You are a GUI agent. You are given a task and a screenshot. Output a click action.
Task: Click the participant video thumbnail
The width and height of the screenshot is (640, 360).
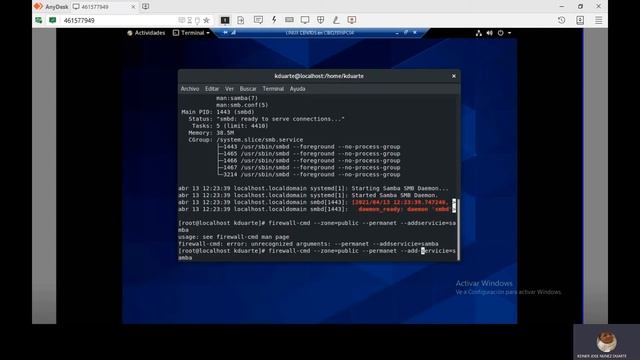point(606,342)
